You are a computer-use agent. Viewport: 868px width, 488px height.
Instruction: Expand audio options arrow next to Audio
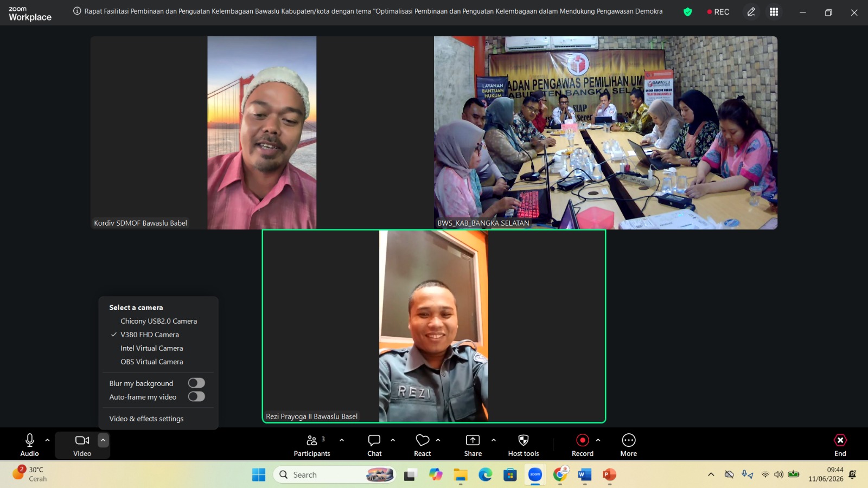48,440
